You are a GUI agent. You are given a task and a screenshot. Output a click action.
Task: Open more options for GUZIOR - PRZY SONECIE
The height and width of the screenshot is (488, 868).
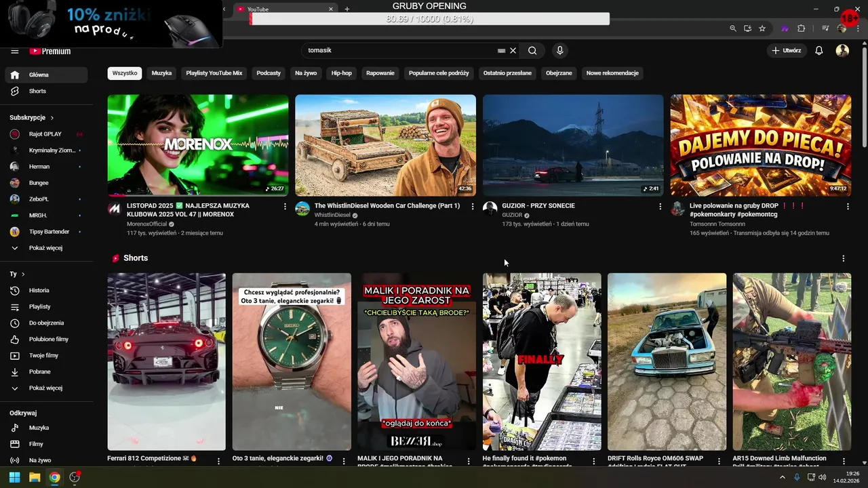[x=660, y=206]
